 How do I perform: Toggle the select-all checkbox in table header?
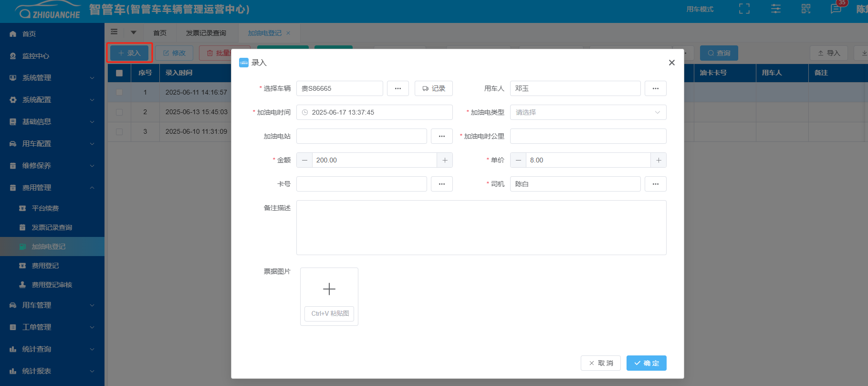[119, 73]
